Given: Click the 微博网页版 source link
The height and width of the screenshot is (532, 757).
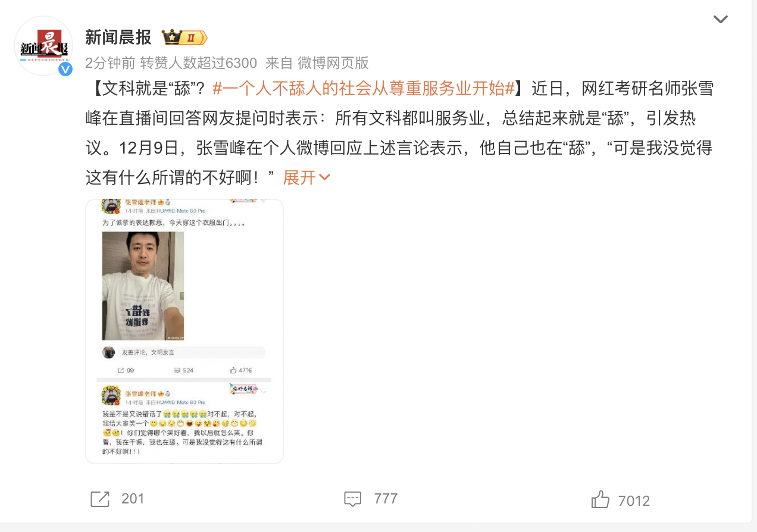Looking at the screenshot, I should coord(333,62).
